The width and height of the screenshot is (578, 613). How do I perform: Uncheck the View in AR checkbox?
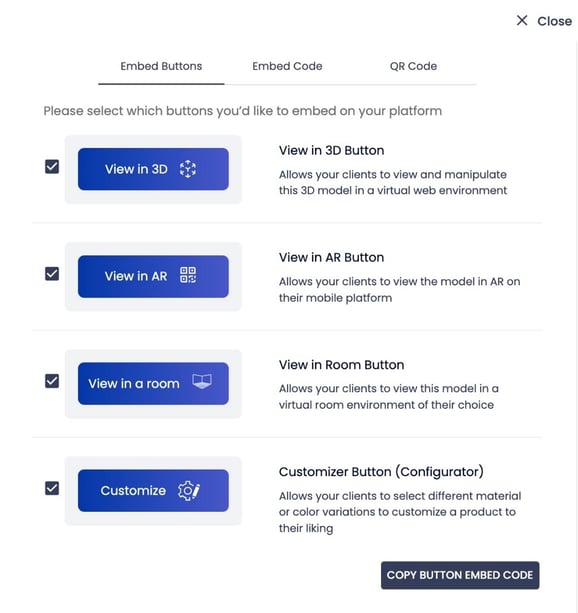(x=52, y=274)
